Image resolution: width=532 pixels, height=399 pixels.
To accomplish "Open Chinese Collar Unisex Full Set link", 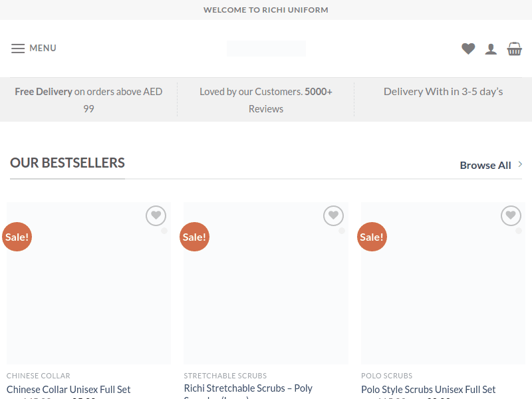I will point(68,389).
